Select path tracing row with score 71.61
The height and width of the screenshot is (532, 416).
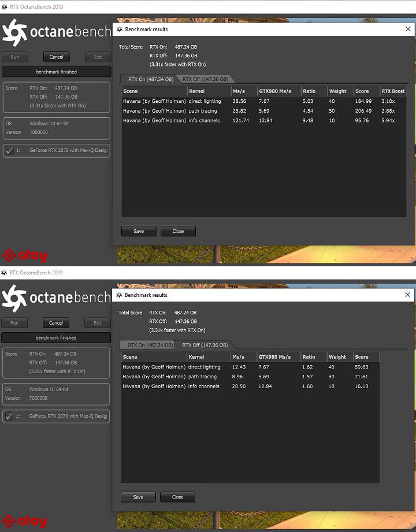[x=250, y=376]
